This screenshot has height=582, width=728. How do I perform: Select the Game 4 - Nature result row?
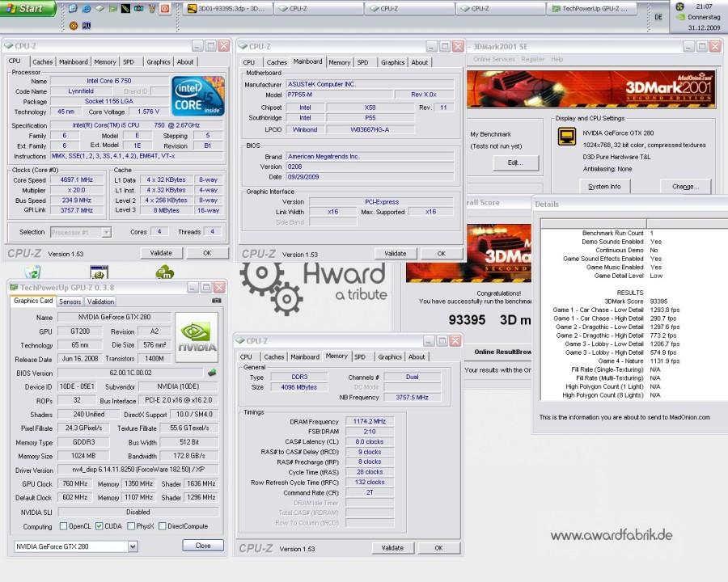[635, 361]
